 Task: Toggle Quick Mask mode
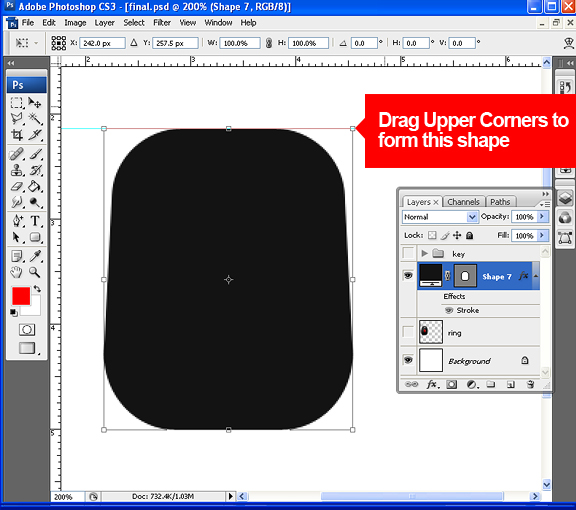click(27, 330)
